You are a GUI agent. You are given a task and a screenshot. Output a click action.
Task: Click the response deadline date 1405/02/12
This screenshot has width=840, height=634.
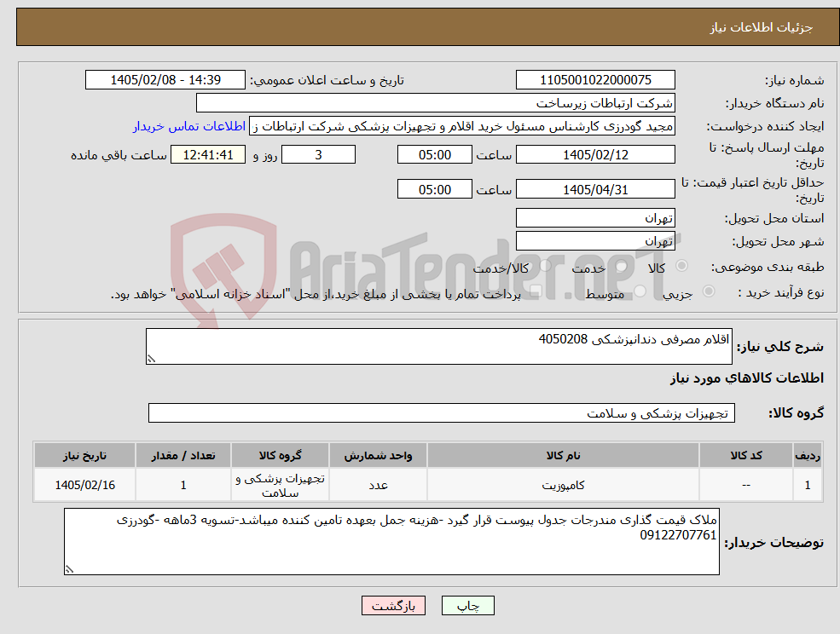pos(595,155)
